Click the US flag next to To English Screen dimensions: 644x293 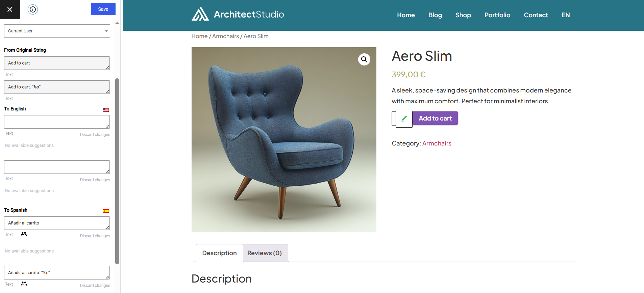click(106, 110)
